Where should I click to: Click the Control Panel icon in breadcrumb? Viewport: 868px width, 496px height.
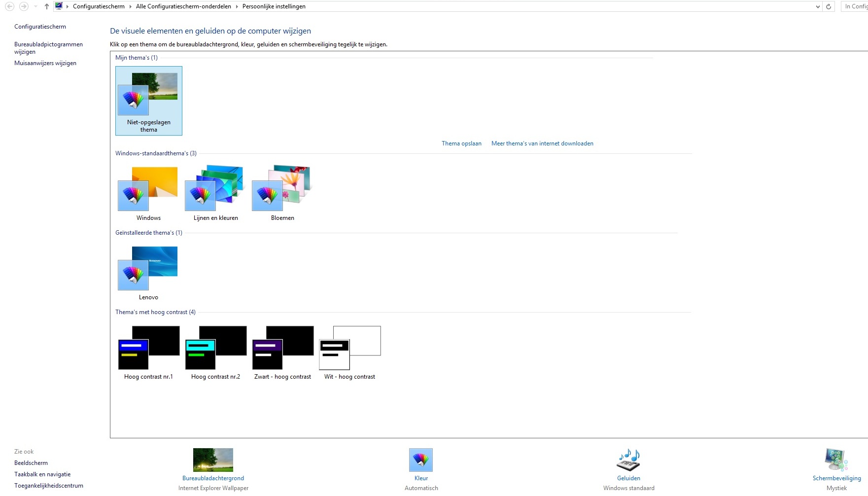(x=59, y=6)
